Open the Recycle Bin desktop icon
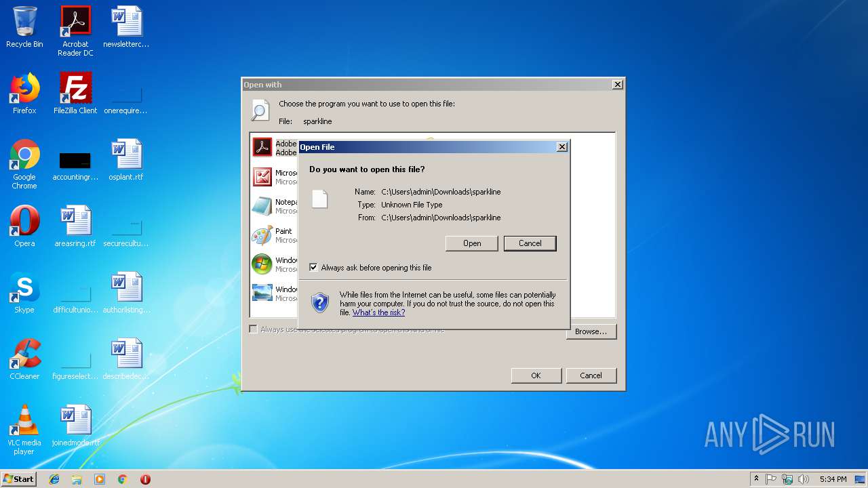Viewport: 868px width, 488px height. 24,27
